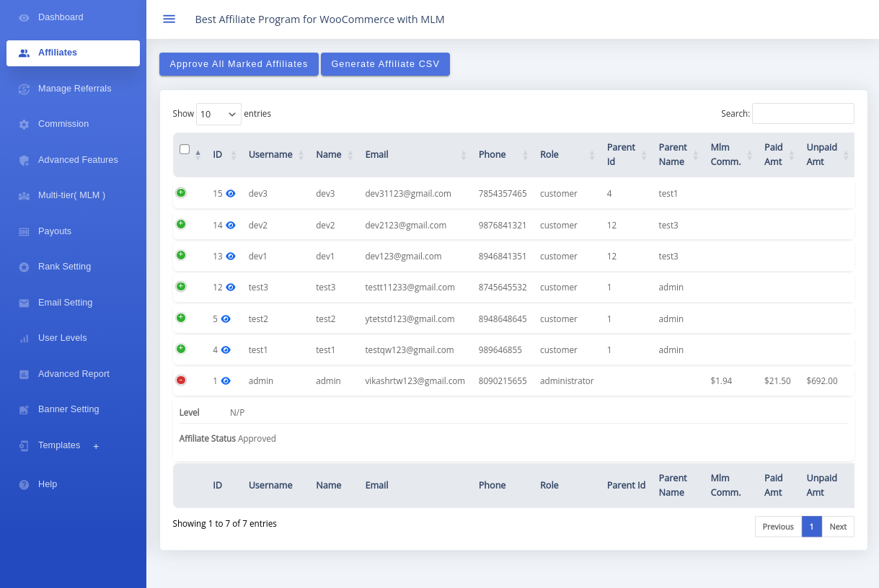This screenshot has height=588, width=879.
Task: Click Approve All Marked Affiliates button
Action: 239,64
